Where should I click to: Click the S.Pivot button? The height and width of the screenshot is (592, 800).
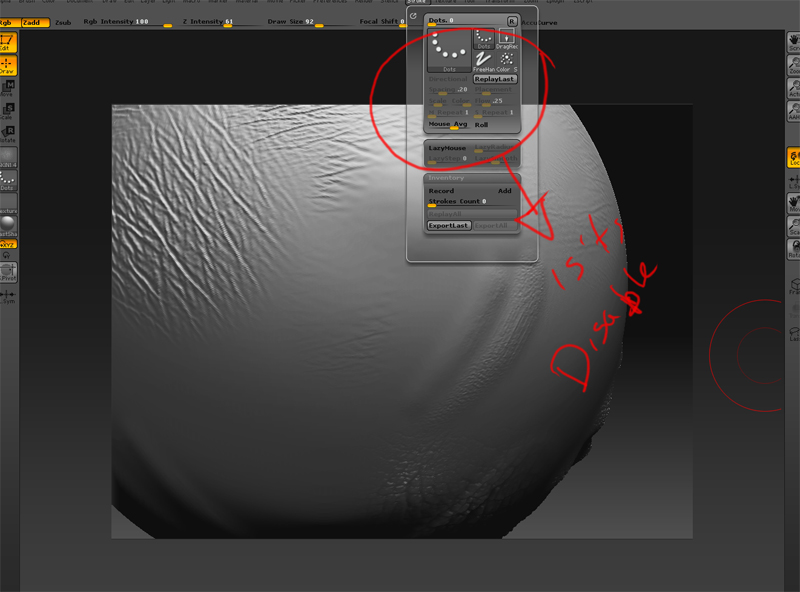pyautogui.click(x=8, y=273)
